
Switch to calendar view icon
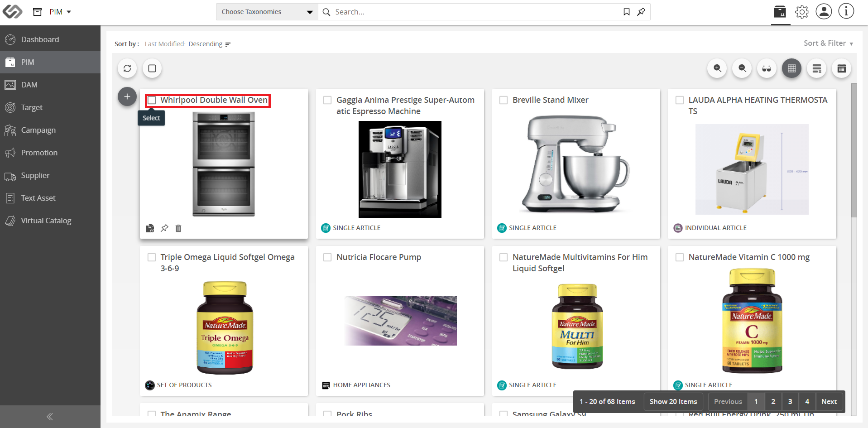842,68
